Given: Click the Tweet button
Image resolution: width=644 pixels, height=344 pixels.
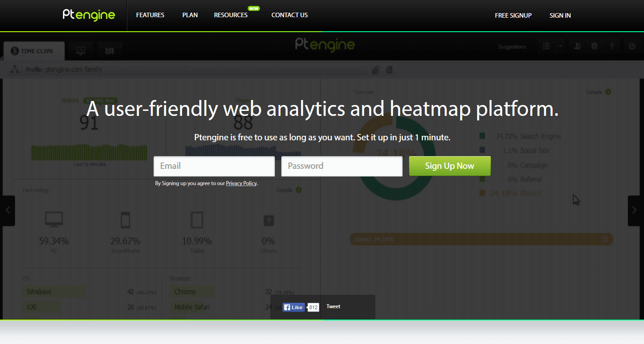Looking at the screenshot, I should (x=333, y=306).
